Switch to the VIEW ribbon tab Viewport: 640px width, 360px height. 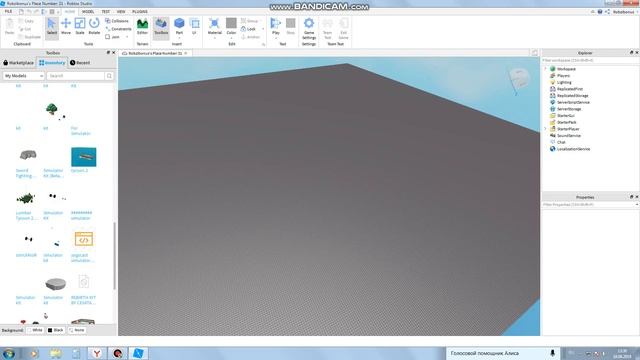pos(121,12)
